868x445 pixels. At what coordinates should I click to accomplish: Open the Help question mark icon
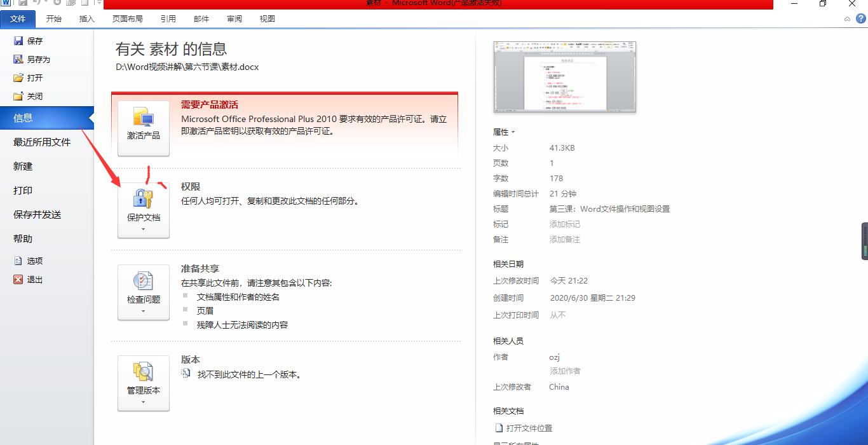tap(862, 18)
